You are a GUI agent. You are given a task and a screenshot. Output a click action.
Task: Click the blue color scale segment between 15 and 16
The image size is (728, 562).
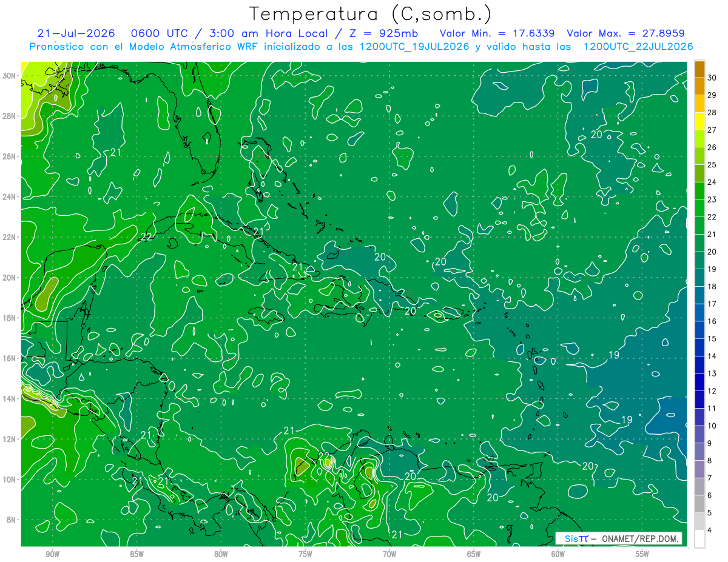(x=699, y=330)
